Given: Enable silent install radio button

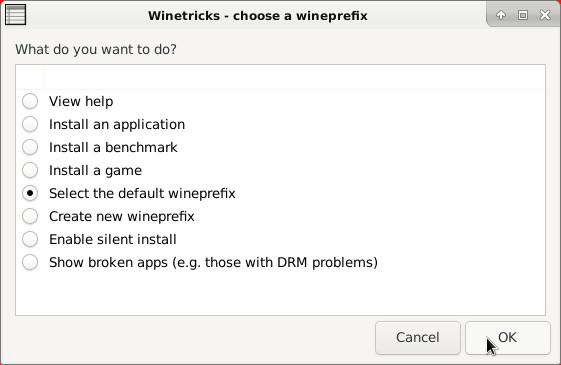Looking at the screenshot, I should tap(30, 239).
